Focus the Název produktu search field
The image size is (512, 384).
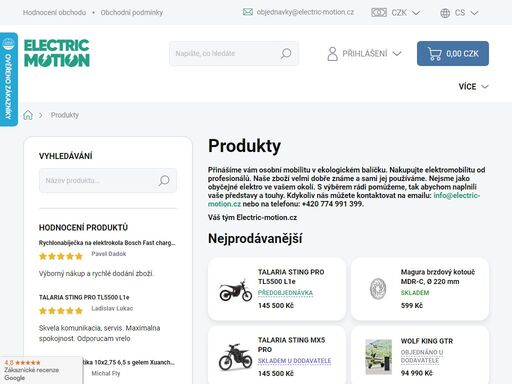tap(108, 181)
